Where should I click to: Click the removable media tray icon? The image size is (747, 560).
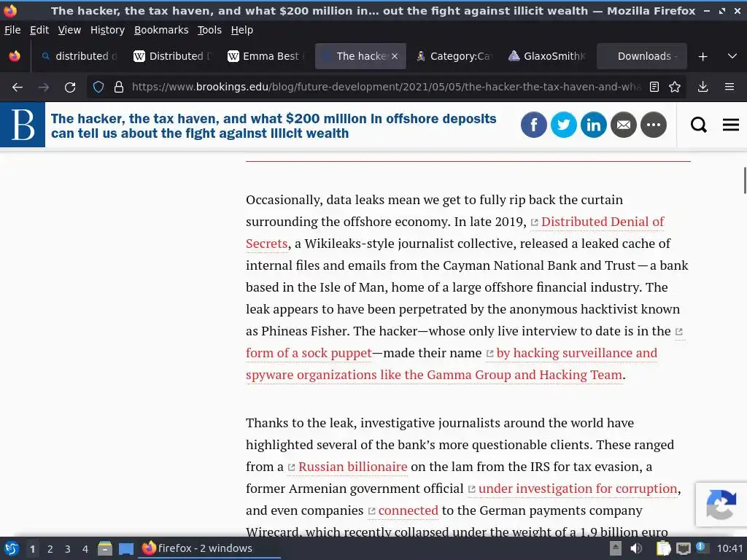pyautogui.click(x=616, y=548)
